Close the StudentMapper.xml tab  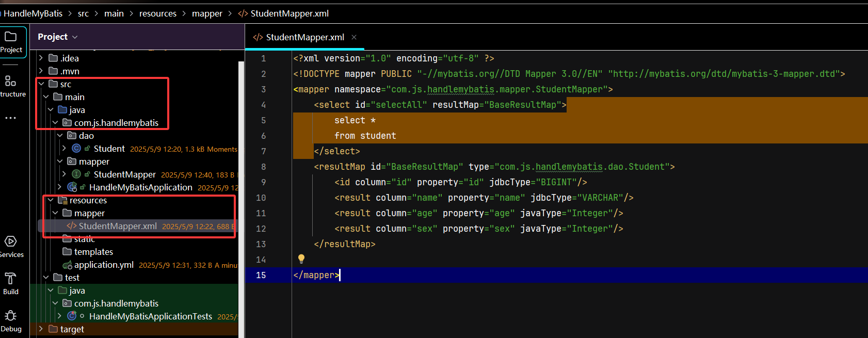(x=354, y=37)
